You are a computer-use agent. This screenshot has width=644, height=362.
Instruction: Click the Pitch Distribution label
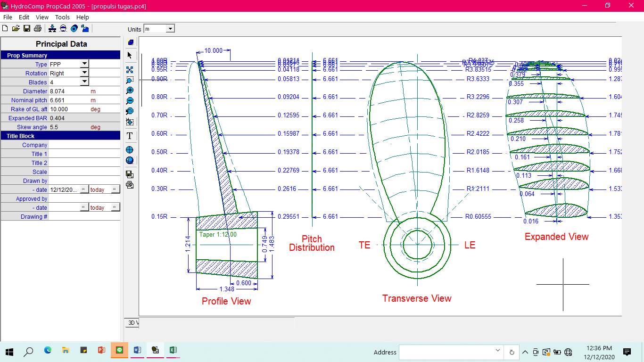pyautogui.click(x=312, y=243)
